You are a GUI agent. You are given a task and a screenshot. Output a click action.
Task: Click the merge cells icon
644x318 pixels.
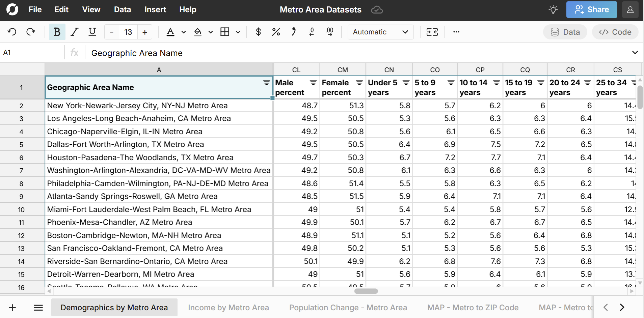[x=432, y=32]
